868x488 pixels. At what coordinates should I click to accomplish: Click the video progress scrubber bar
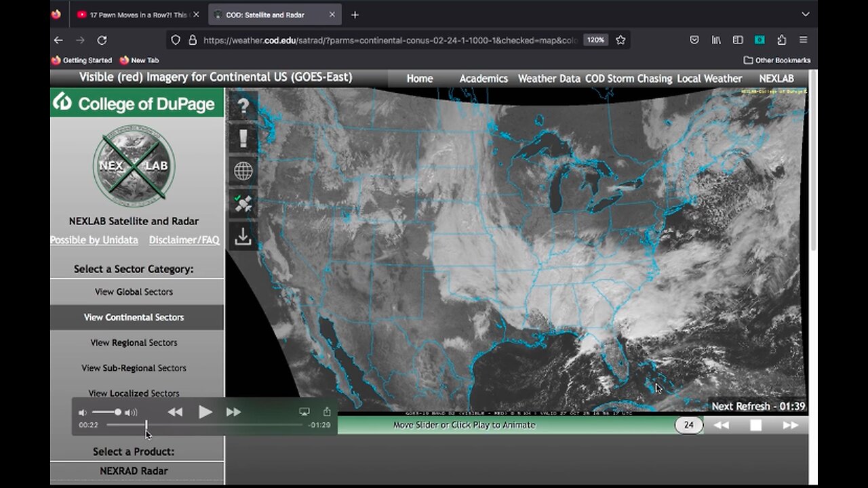click(x=205, y=425)
